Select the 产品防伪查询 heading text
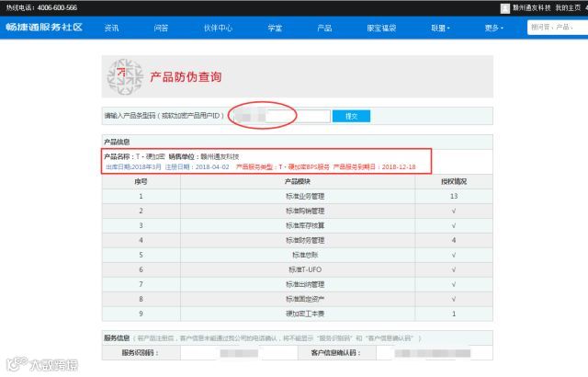Image resolution: width=588 pixels, height=377 pixels. (x=186, y=77)
